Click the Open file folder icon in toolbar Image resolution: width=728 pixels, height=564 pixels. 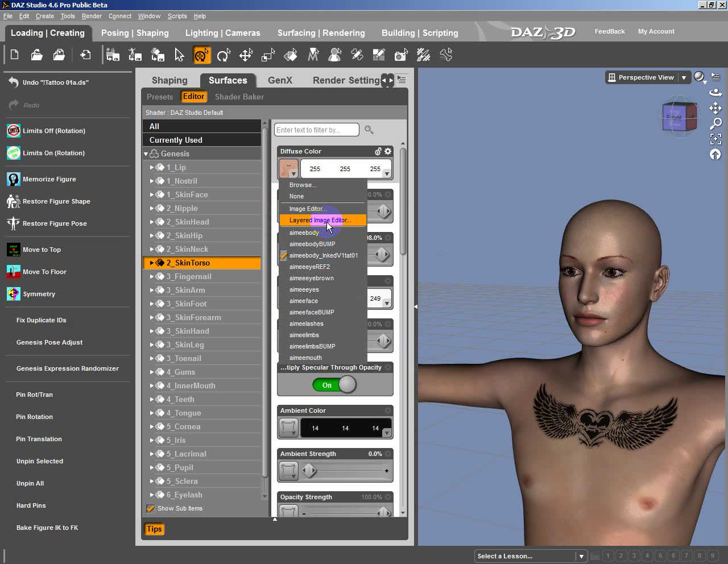(37, 55)
